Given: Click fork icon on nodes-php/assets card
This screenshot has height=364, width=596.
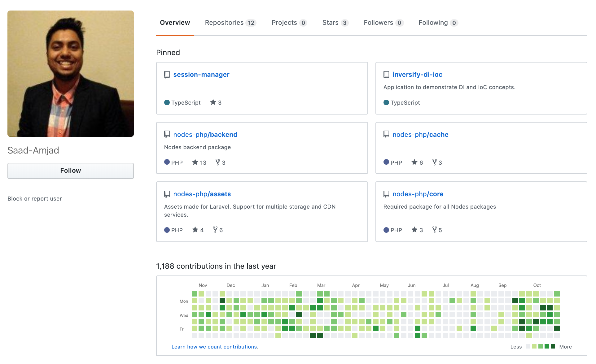Looking at the screenshot, I should (215, 230).
